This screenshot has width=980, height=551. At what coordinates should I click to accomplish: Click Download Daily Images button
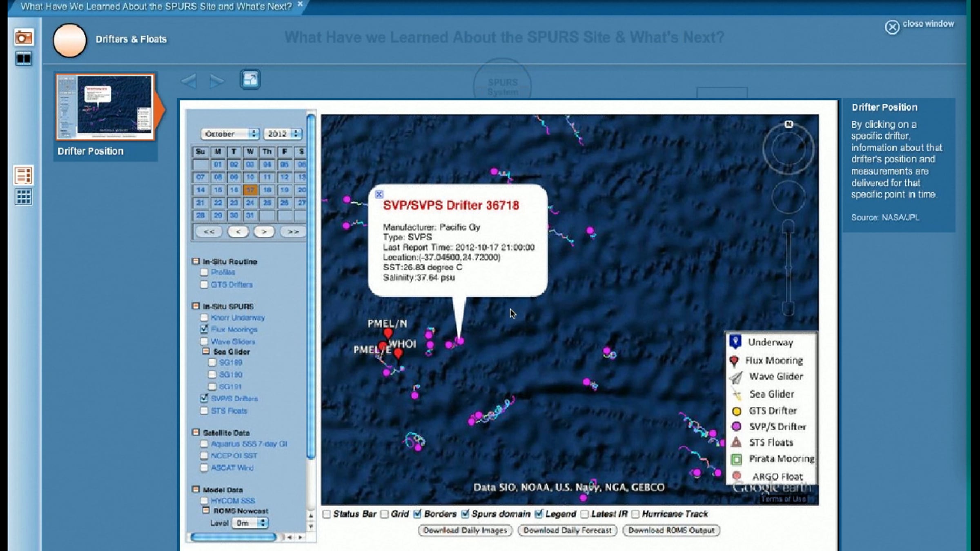(x=465, y=530)
